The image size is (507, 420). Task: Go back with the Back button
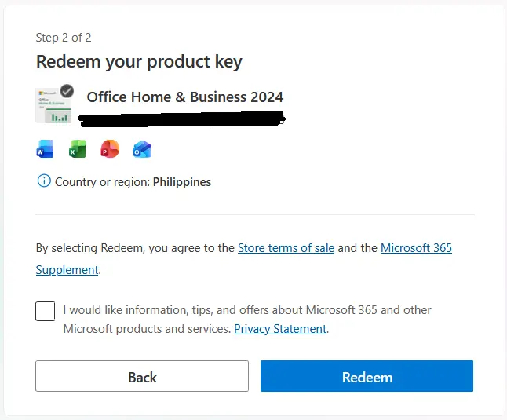142,376
